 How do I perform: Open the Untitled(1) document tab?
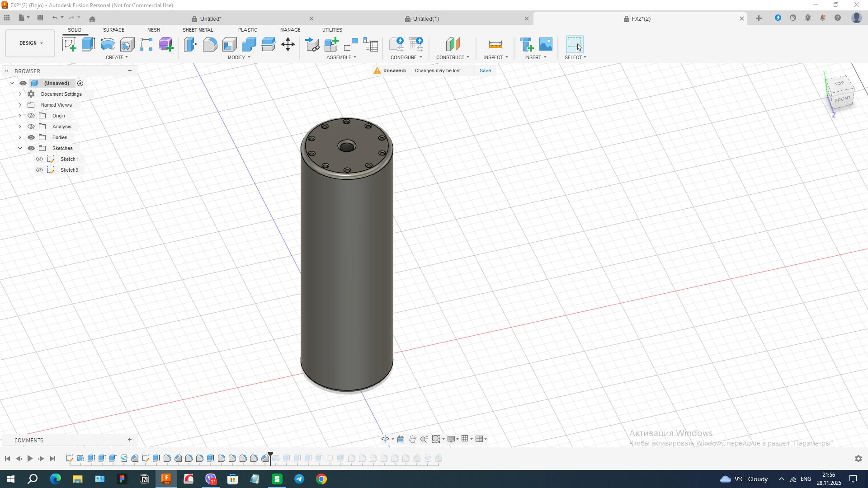tap(426, 19)
